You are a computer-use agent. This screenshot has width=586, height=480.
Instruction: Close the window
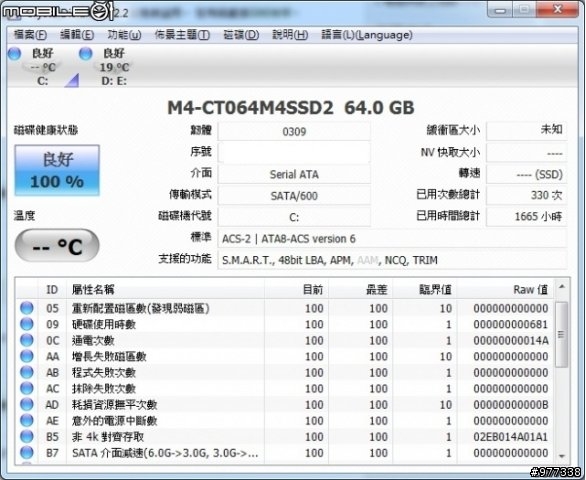[x=557, y=9]
